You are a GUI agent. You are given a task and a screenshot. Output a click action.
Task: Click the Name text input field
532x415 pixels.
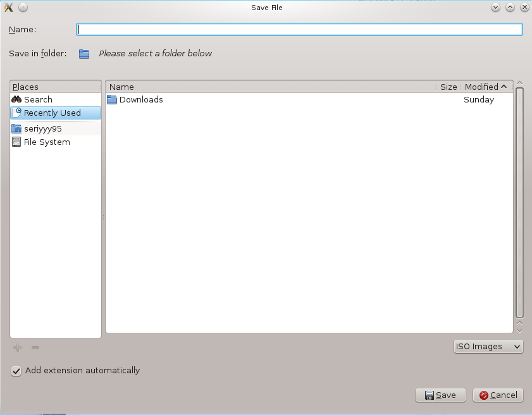click(x=299, y=30)
